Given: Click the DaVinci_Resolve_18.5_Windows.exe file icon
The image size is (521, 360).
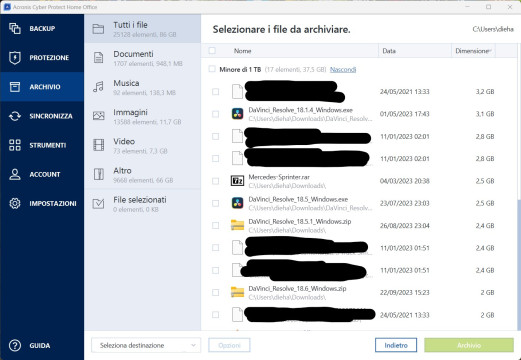Looking at the screenshot, I should click(x=237, y=203).
